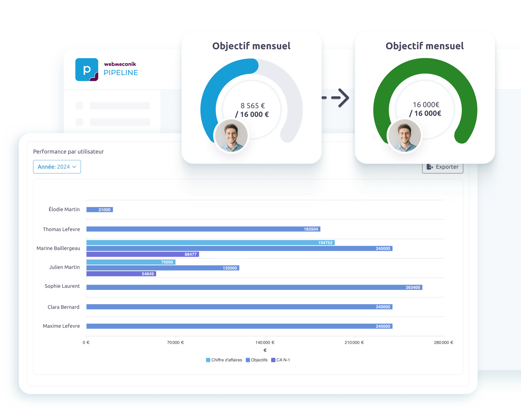
Task: Click the export file icon beside Exporter
Action: (x=430, y=167)
